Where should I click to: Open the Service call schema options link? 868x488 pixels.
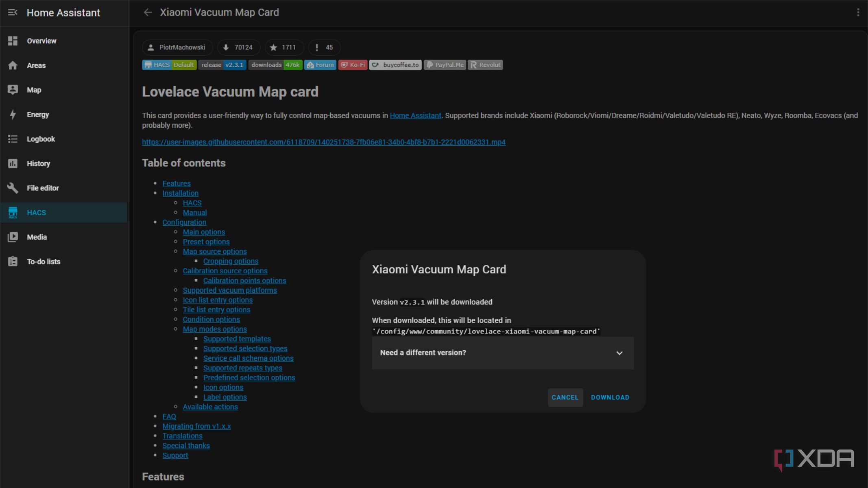tap(249, 358)
